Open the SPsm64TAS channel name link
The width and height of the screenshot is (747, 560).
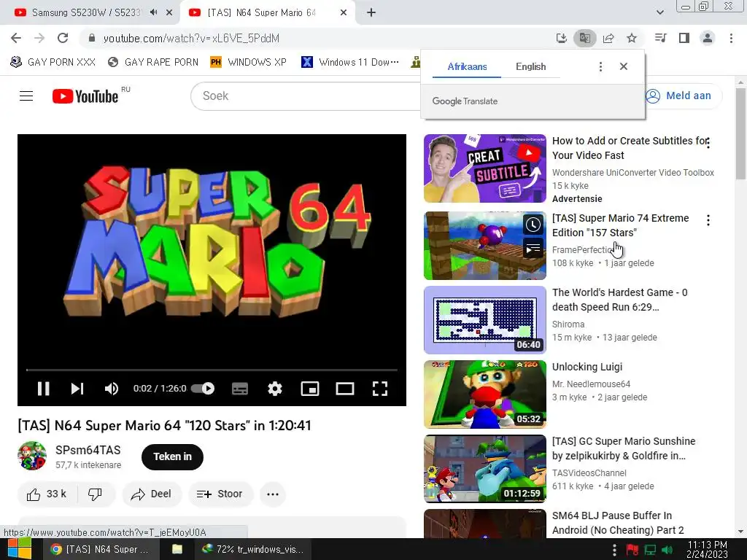[88, 450]
